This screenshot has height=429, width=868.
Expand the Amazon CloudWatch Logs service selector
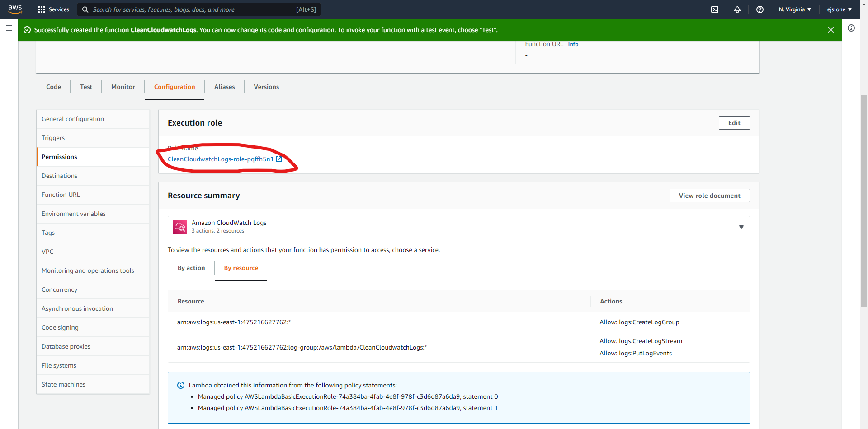[458, 227]
